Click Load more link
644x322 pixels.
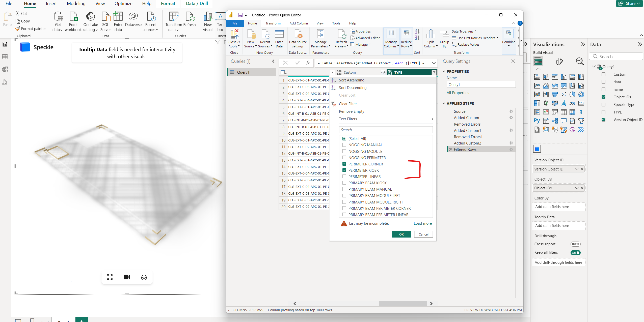423,223
